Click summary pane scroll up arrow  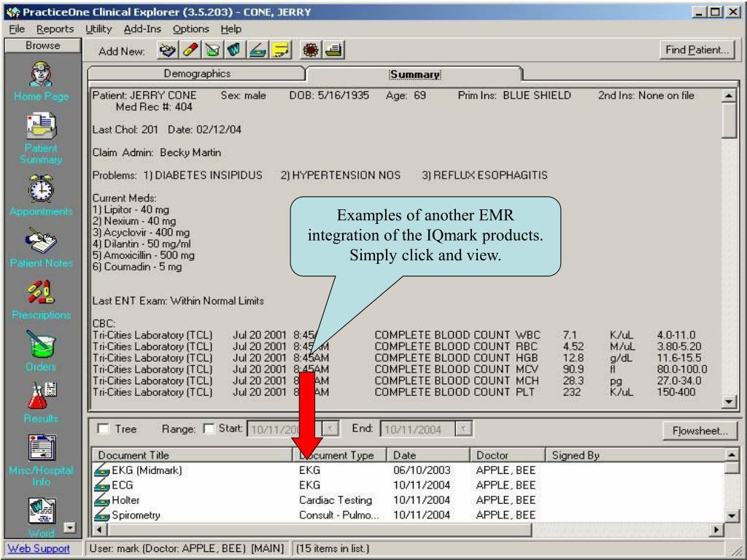(729, 96)
